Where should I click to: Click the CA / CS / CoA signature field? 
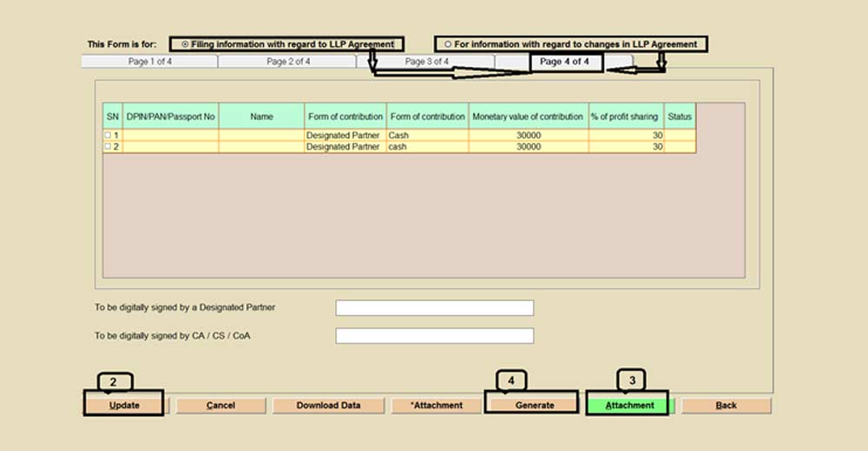(434, 336)
